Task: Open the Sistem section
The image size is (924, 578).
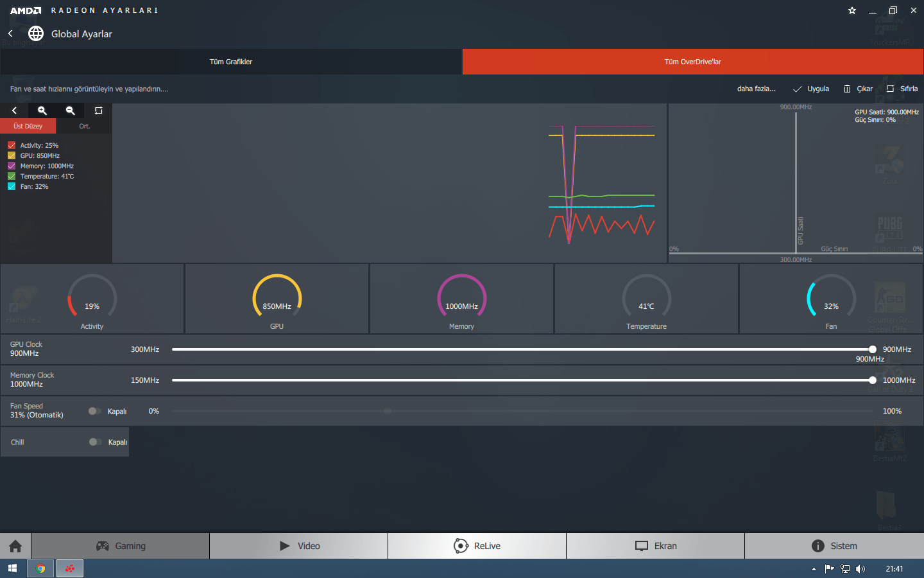Action: pyautogui.click(x=834, y=546)
